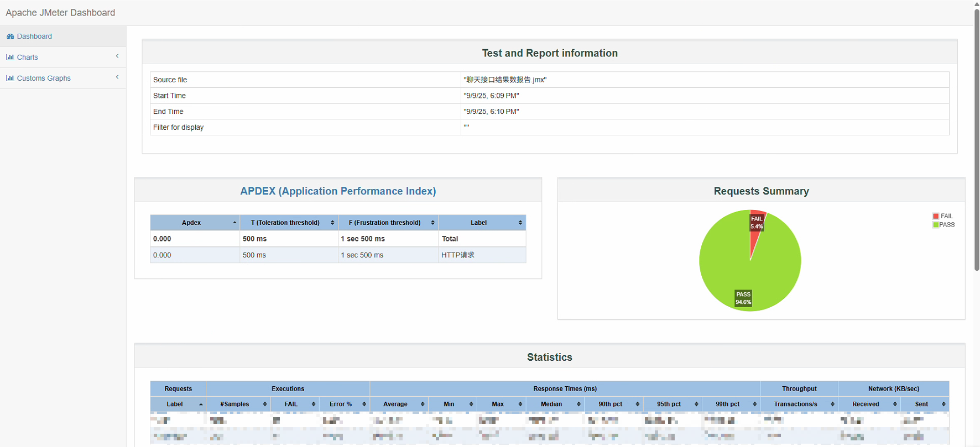Toggle the PASS series in pie legend

click(943, 225)
